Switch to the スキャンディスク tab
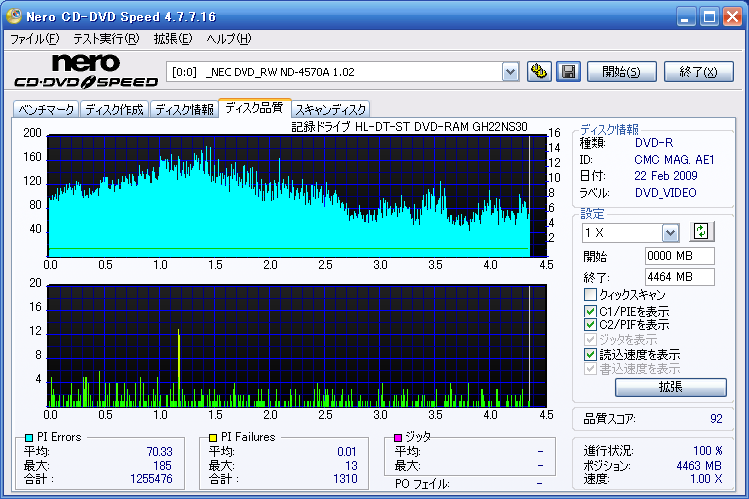Screen dimensions: 749x499 330,109
